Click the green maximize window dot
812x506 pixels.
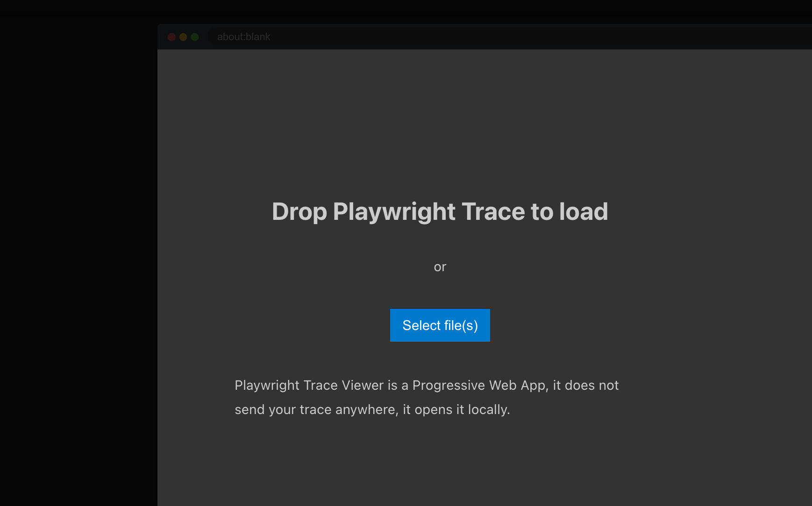(x=195, y=37)
